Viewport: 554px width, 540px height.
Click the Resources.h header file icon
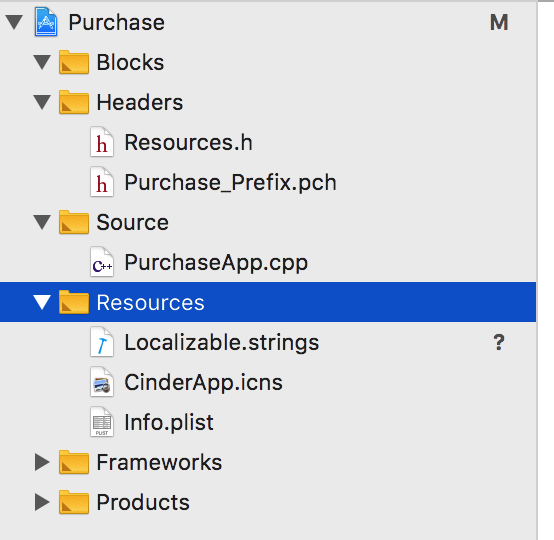(x=102, y=142)
